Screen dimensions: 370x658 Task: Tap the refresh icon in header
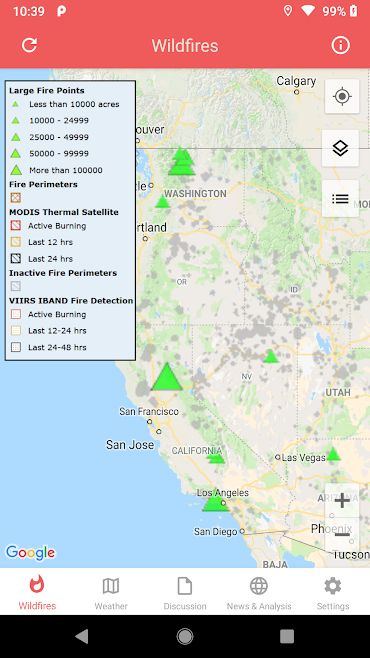click(29, 45)
